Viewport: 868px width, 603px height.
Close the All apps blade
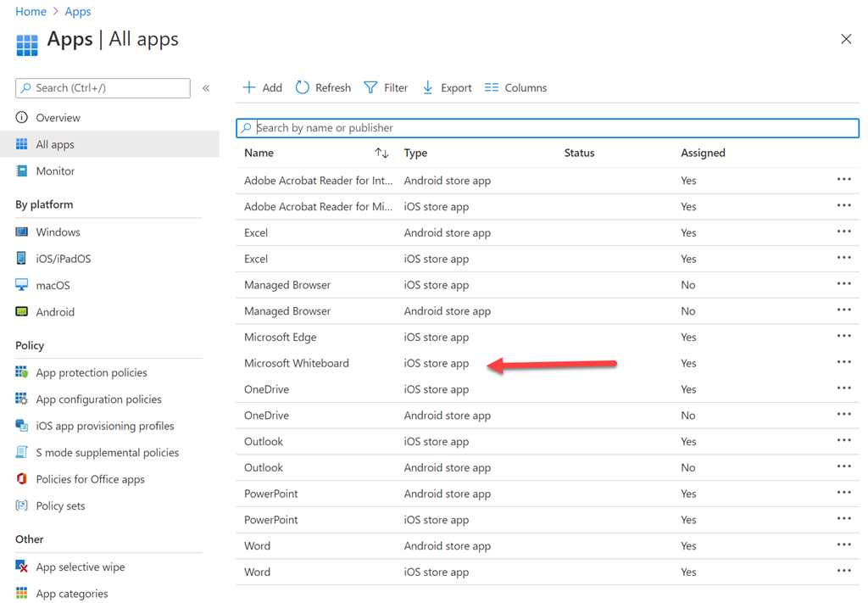(x=845, y=39)
